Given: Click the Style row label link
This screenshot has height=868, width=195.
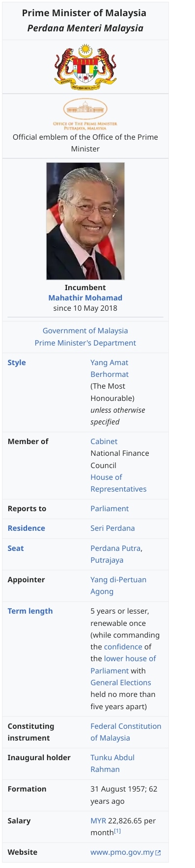Looking at the screenshot, I should click(x=17, y=363).
